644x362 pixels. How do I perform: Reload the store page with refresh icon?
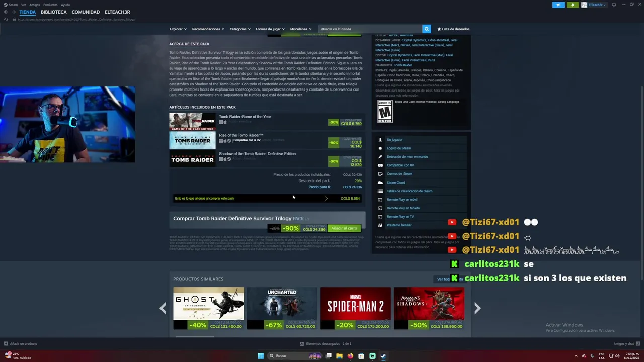(6, 19)
